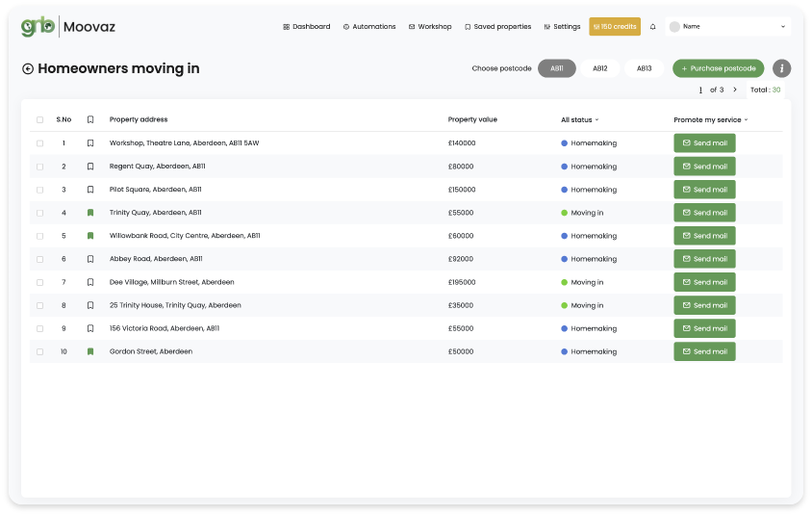Open the Promote my service dropdown
Viewport: 812px width, 516px height.
pos(710,120)
